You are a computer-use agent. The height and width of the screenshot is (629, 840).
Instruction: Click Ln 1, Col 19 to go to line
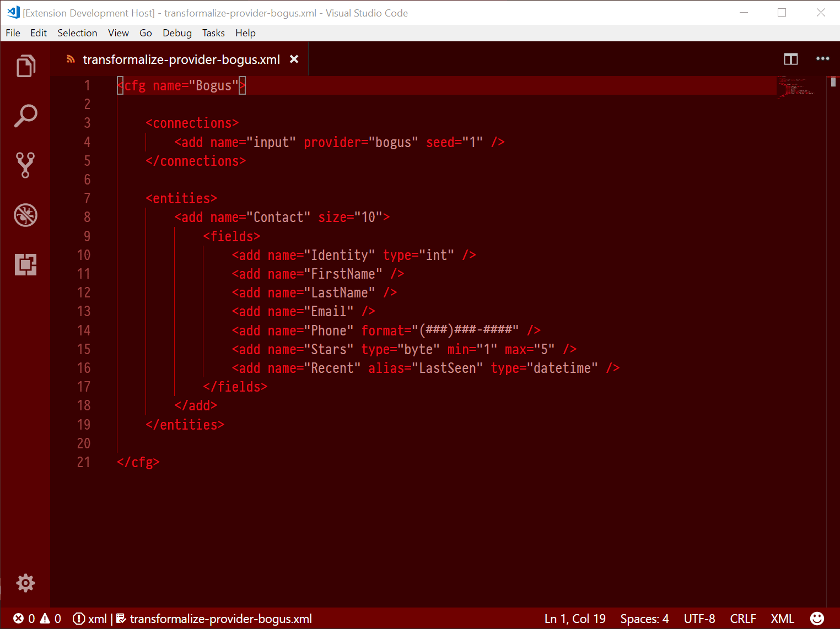(575, 619)
